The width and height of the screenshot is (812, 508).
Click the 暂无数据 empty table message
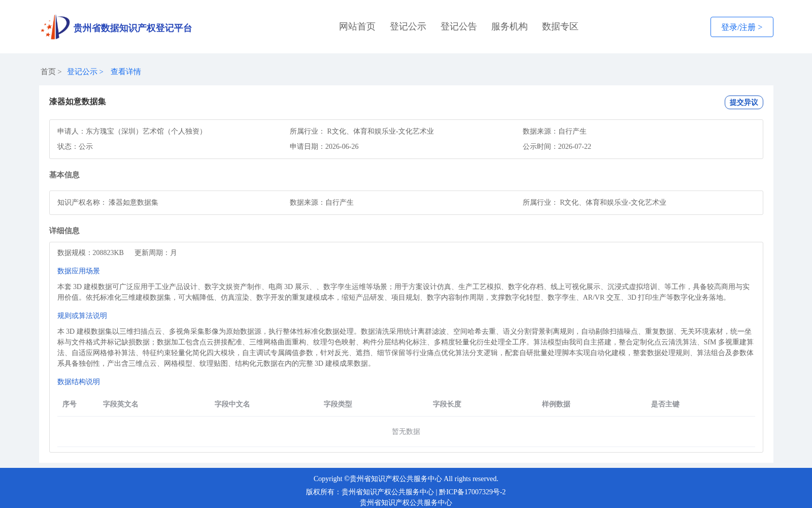(x=406, y=431)
